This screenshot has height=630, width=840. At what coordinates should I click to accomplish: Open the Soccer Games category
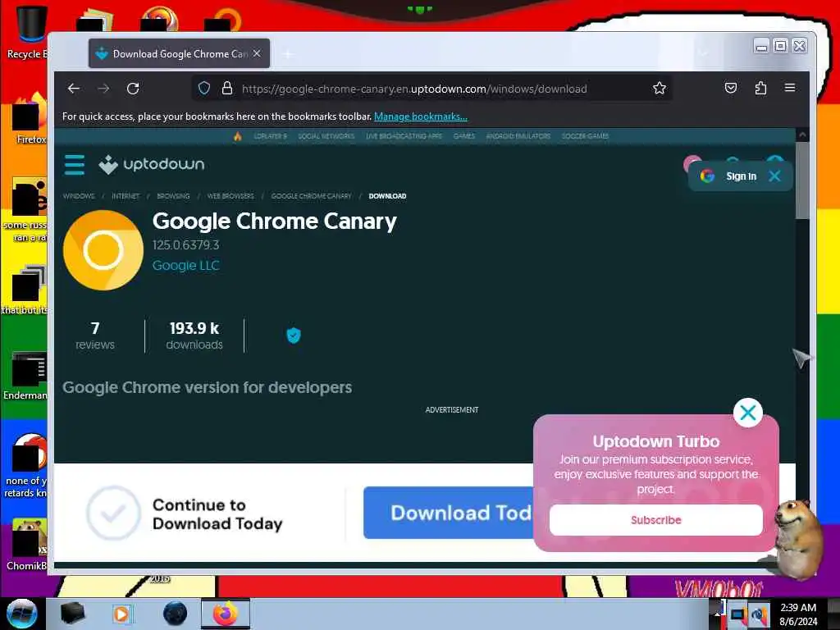coord(585,136)
